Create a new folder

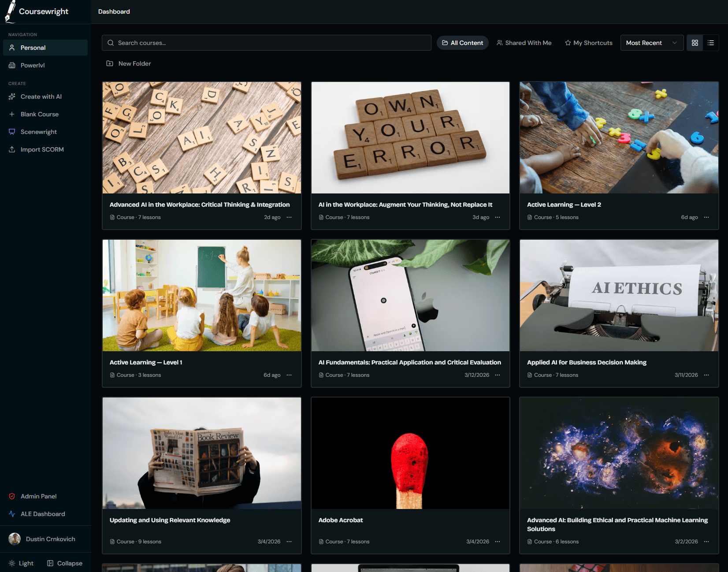129,63
